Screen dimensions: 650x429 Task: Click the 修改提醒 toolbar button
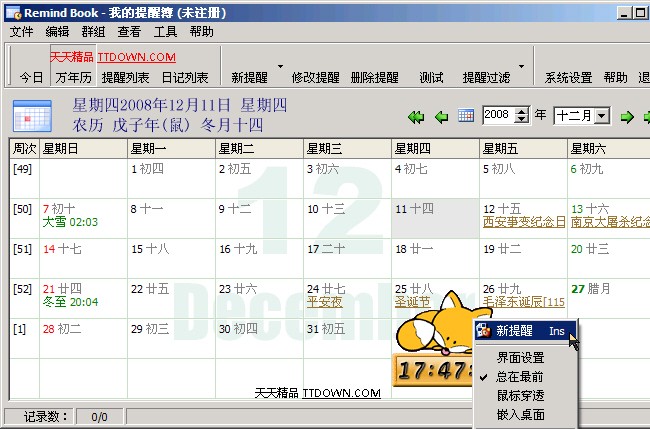point(315,77)
